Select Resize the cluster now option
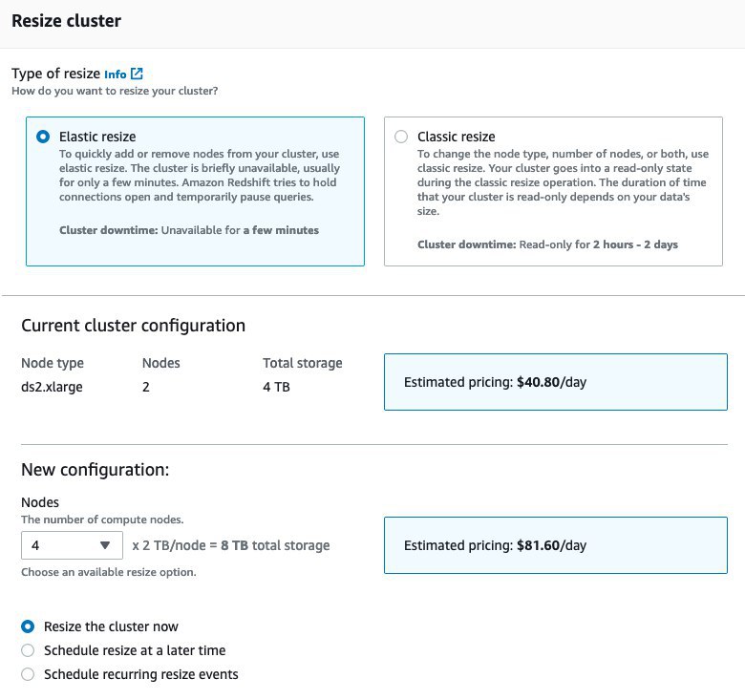 (28, 626)
